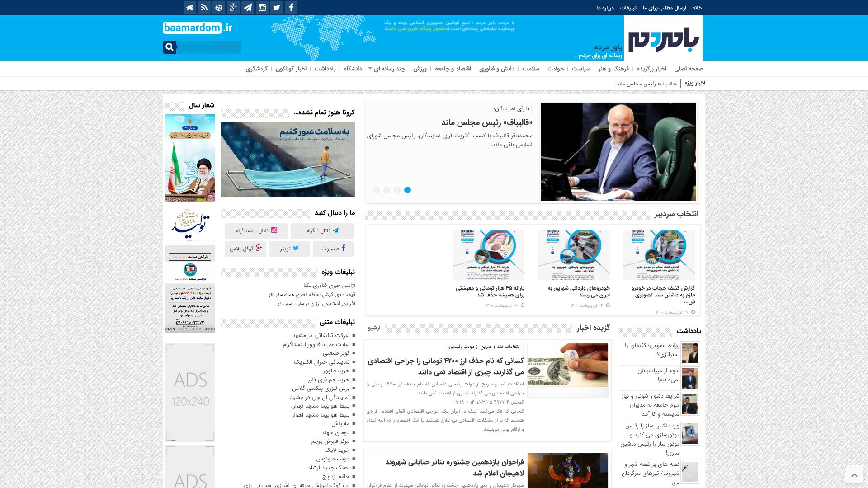Open the قالیباف slider photo
868x488 pixels.
pos(618,152)
